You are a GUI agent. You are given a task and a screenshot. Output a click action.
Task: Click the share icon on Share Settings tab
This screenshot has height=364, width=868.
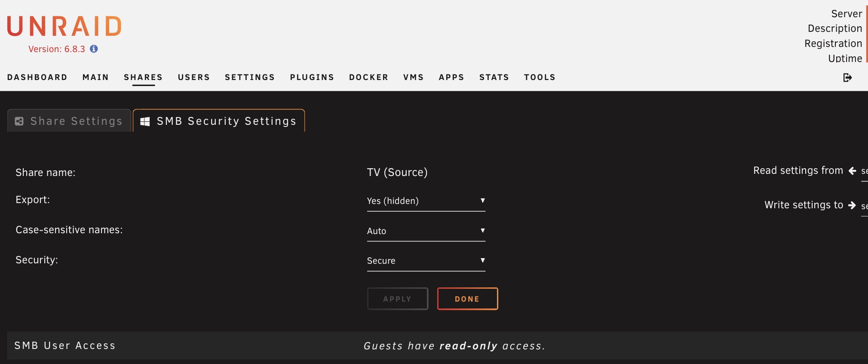[19, 121]
